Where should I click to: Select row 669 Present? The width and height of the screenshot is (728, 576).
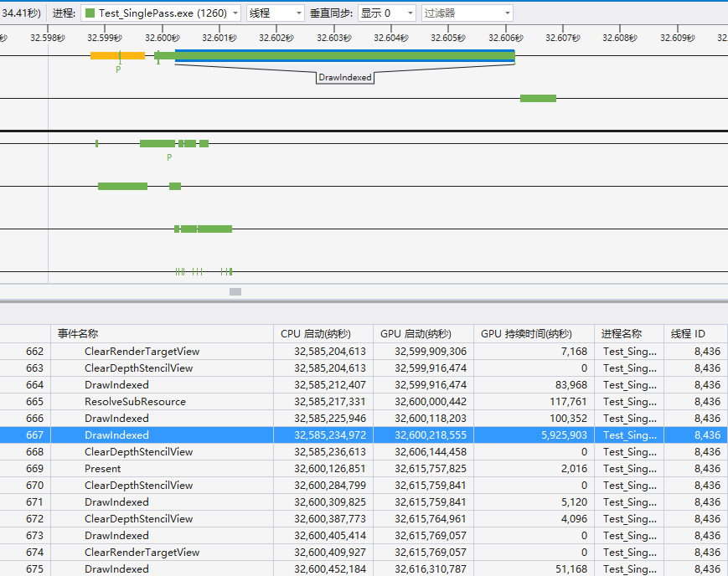pyautogui.click(x=364, y=468)
